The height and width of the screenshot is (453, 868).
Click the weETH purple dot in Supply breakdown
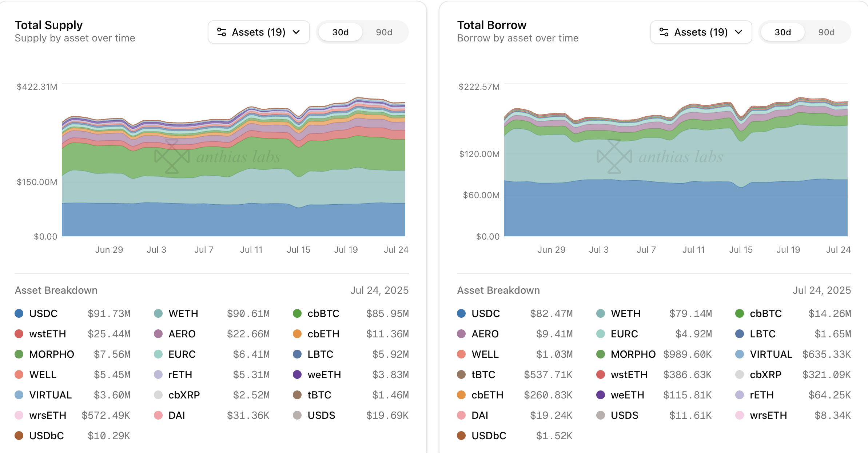pyautogui.click(x=297, y=374)
